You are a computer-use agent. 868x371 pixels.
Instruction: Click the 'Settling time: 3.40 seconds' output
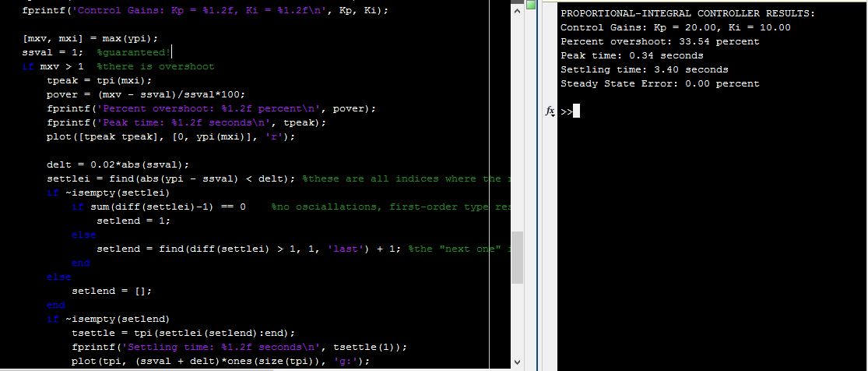tap(644, 69)
